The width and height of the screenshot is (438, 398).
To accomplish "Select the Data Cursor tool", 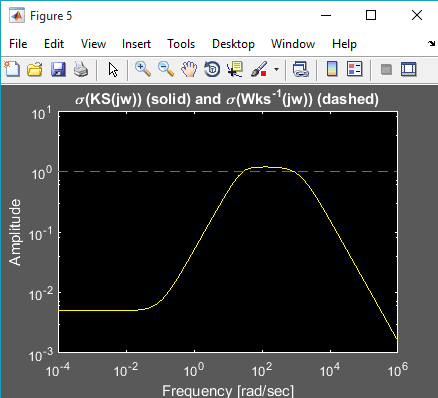I will pyautogui.click(x=235, y=69).
